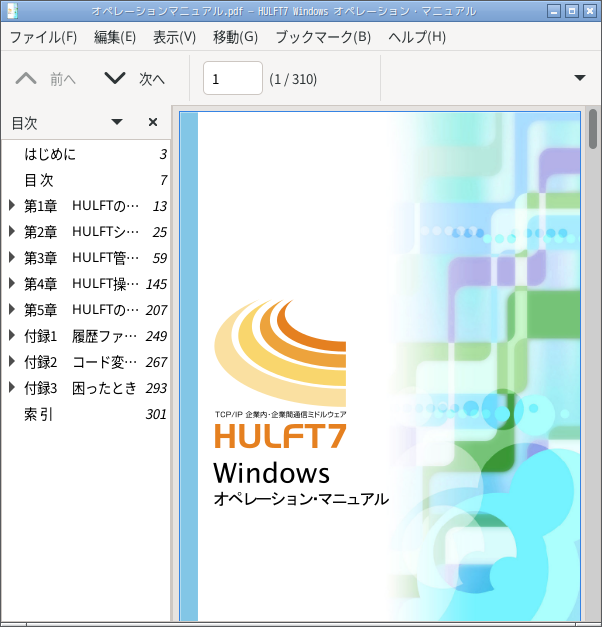Click the 付録2 コード変… row text
The width and height of the screenshot is (602, 627).
[80, 361]
